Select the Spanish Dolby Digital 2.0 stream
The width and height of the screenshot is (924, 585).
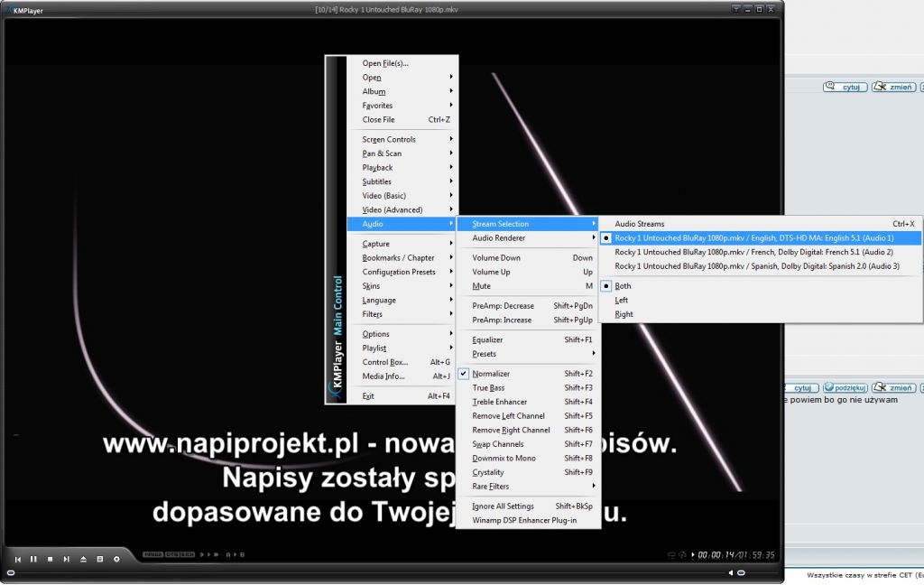click(x=760, y=266)
